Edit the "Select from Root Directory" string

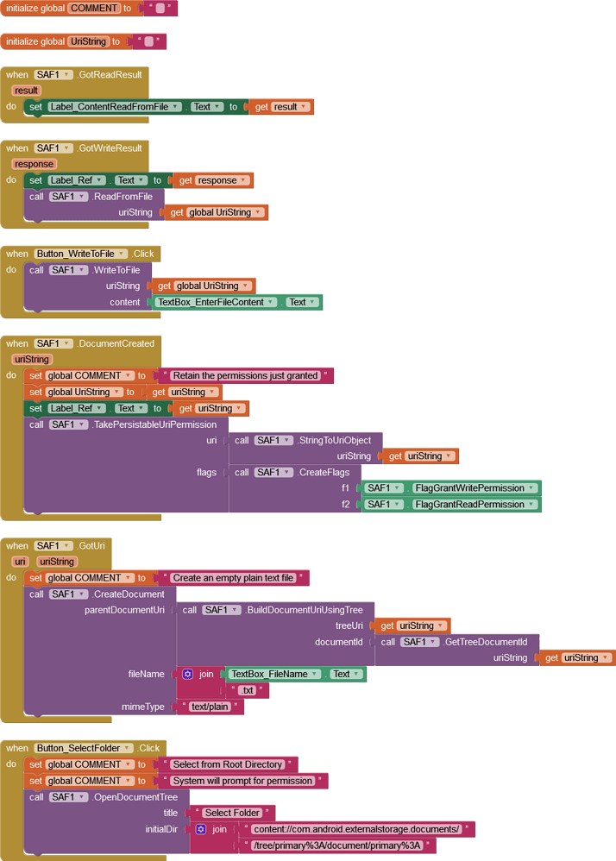pyautogui.click(x=227, y=765)
